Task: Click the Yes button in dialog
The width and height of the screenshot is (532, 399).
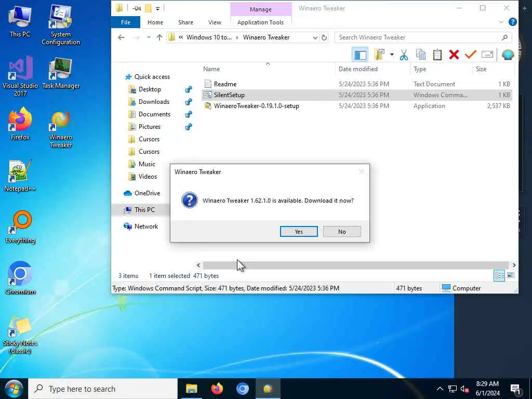Action: [299, 231]
